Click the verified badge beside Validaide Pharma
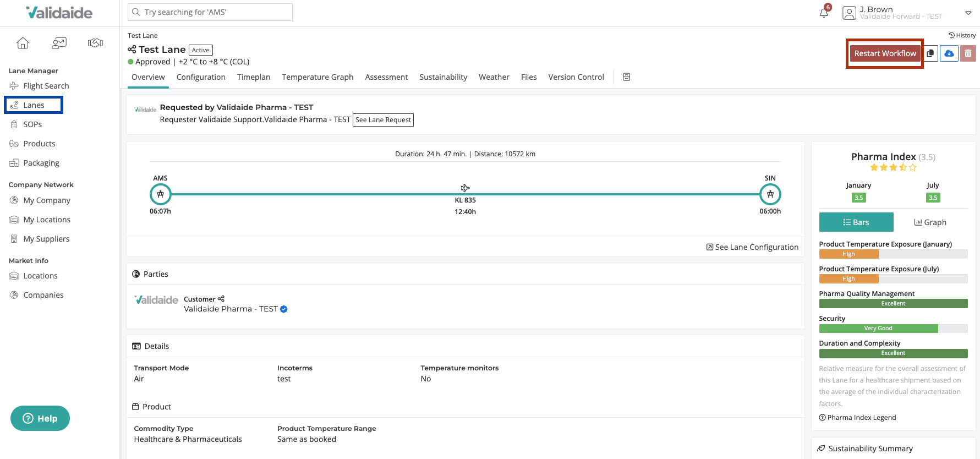This screenshot has height=459, width=980. coord(284,309)
